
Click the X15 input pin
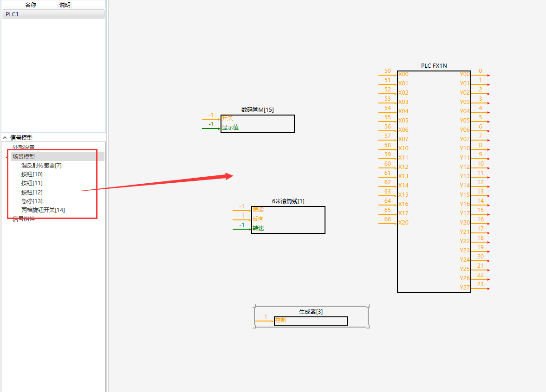(403, 195)
